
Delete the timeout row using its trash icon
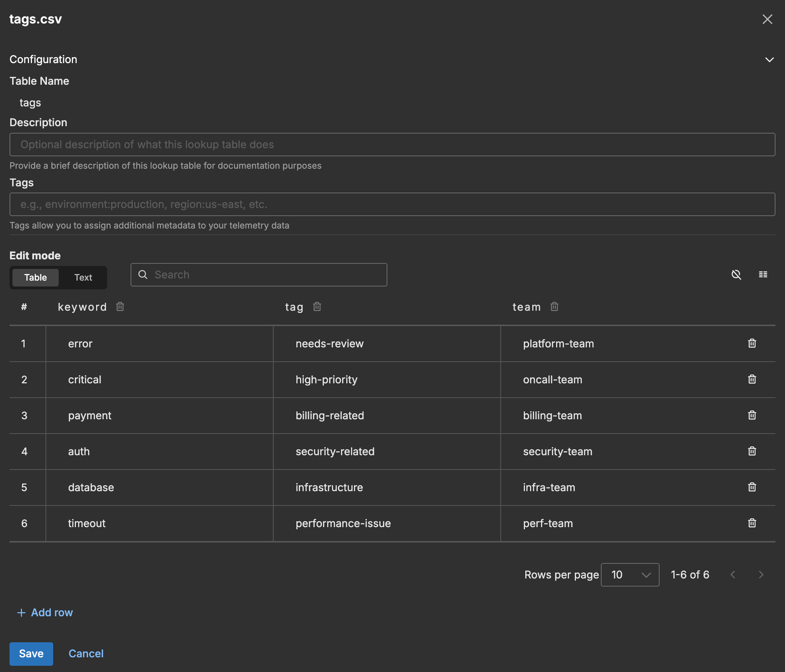752,523
